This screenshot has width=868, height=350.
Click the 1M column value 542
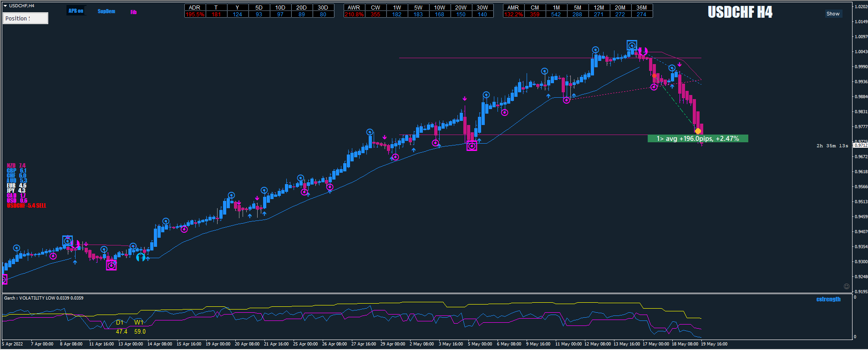click(556, 15)
